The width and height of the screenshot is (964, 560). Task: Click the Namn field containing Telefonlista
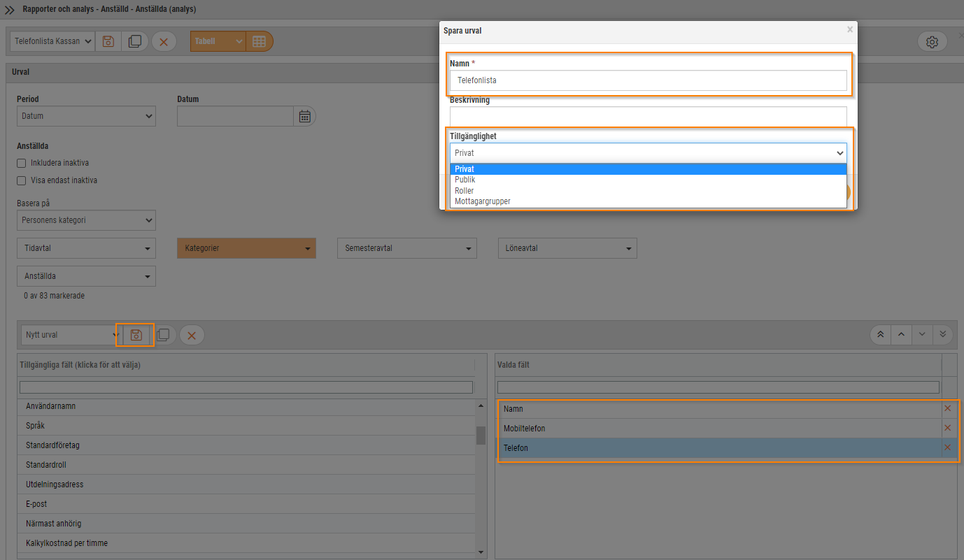[x=648, y=80]
